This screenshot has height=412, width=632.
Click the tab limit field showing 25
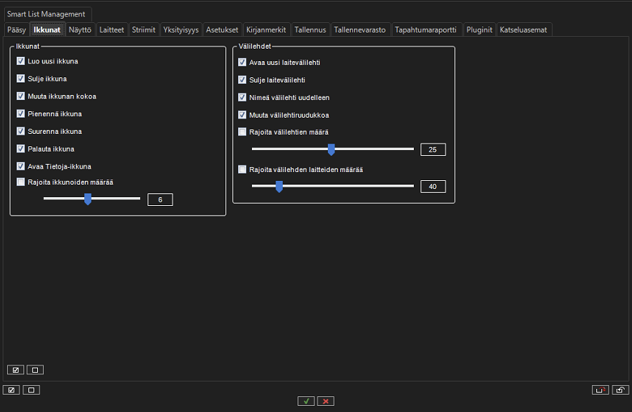(x=433, y=150)
